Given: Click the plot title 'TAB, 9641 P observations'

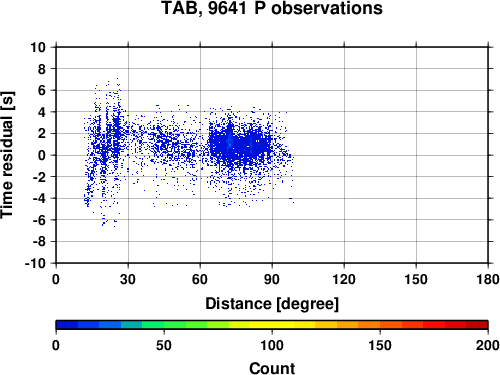Looking at the screenshot, I should [x=272, y=8].
